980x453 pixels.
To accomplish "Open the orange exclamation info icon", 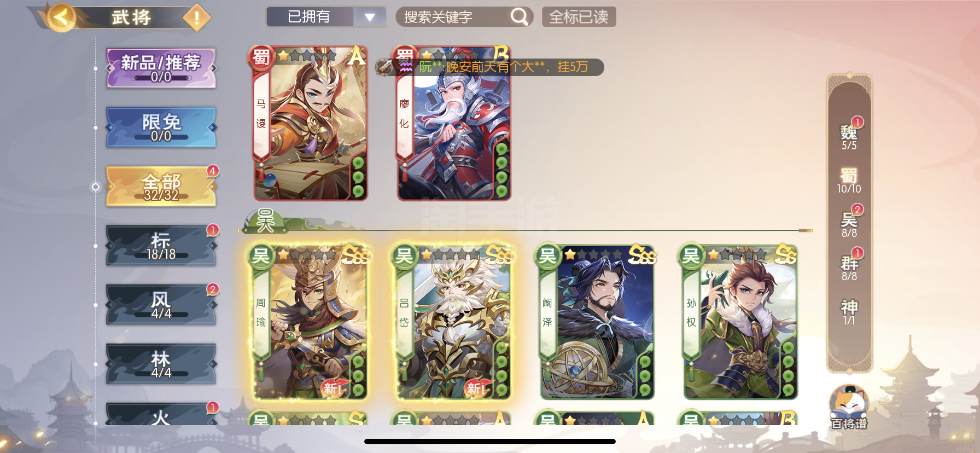I will (196, 18).
